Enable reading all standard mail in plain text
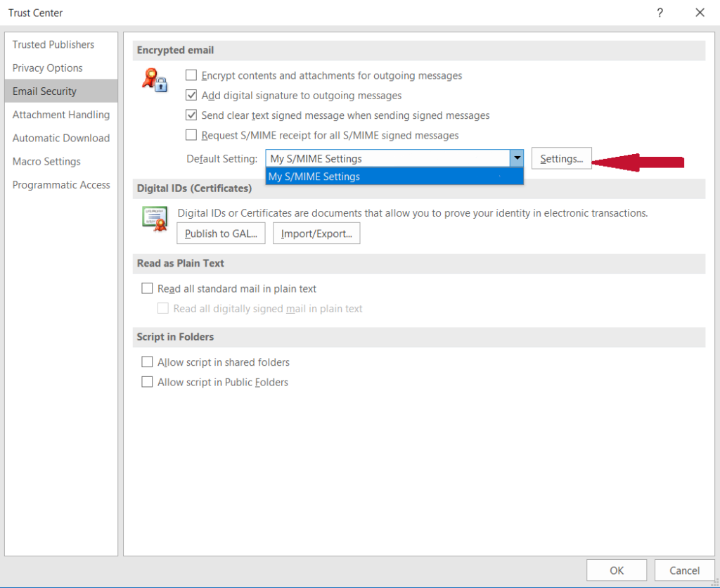Image resolution: width=720 pixels, height=588 pixels. 147,288
